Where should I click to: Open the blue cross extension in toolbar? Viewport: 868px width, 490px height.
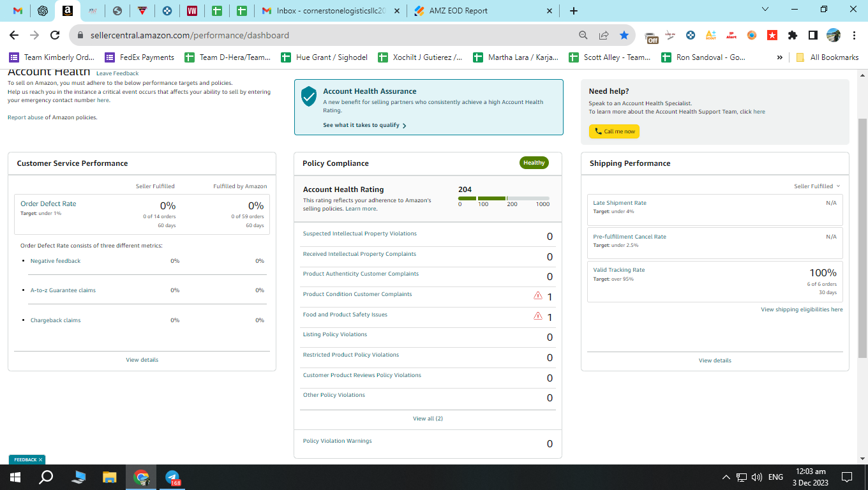691,35
